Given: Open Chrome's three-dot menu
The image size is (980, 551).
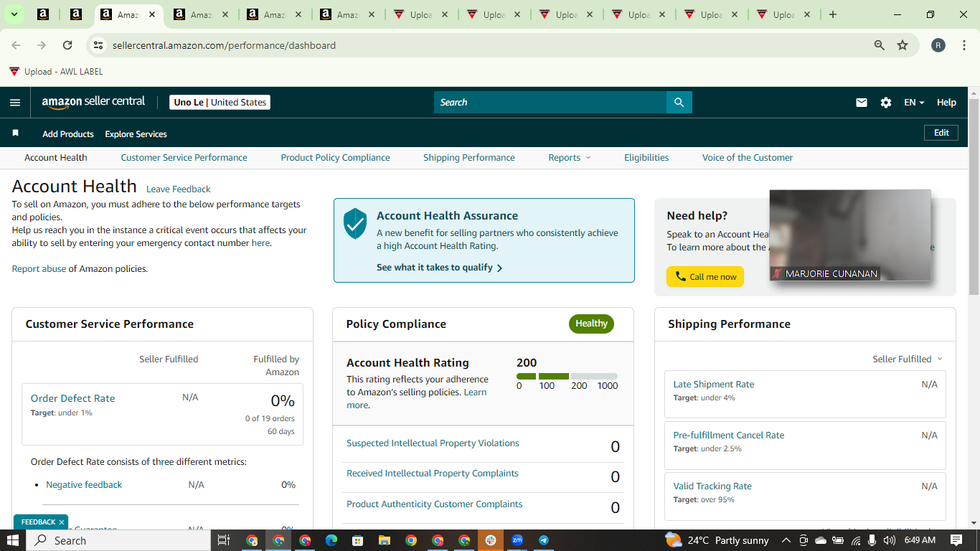Looking at the screenshot, I should (x=964, y=45).
